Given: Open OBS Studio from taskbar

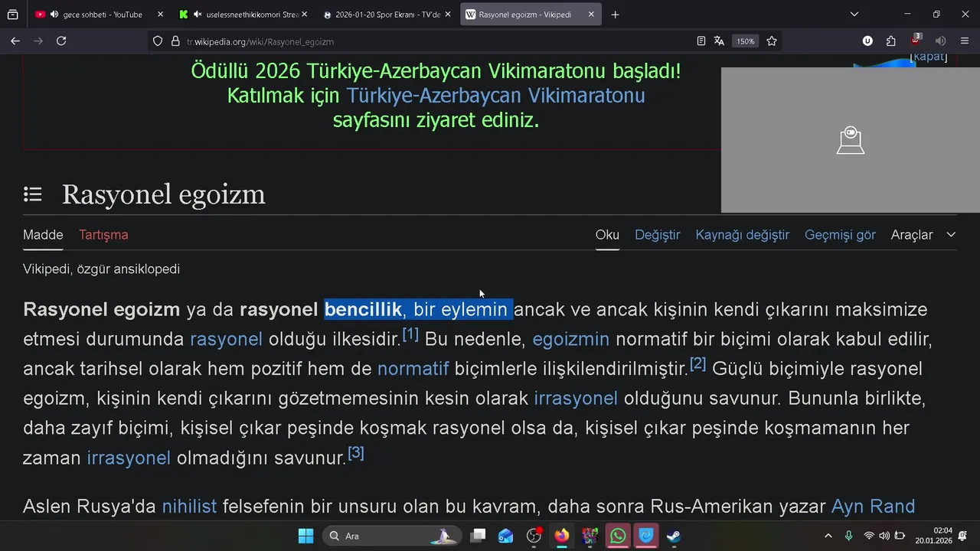Looking at the screenshot, I should 534,536.
